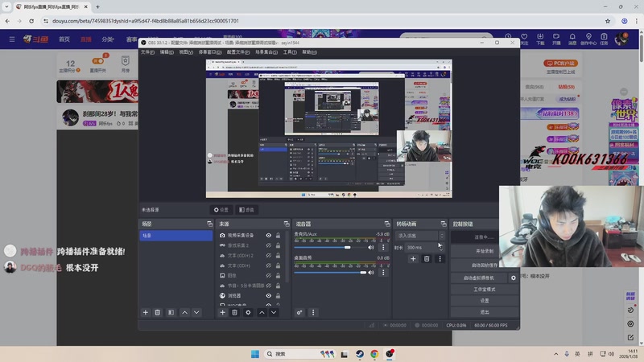This screenshot has width=644, height=362.
Task: Show the 图像 source via eye icon
Action: [268, 275]
